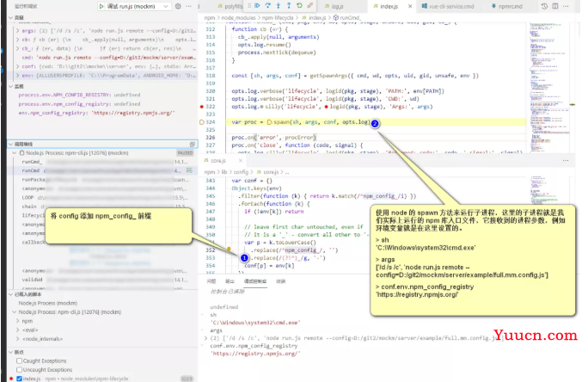Step over in the debug toolbar
Screen dimensions: 588x382
[267, 6]
